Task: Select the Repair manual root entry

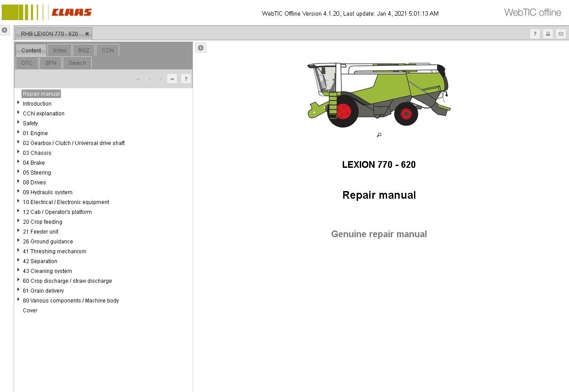Action: pos(41,94)
